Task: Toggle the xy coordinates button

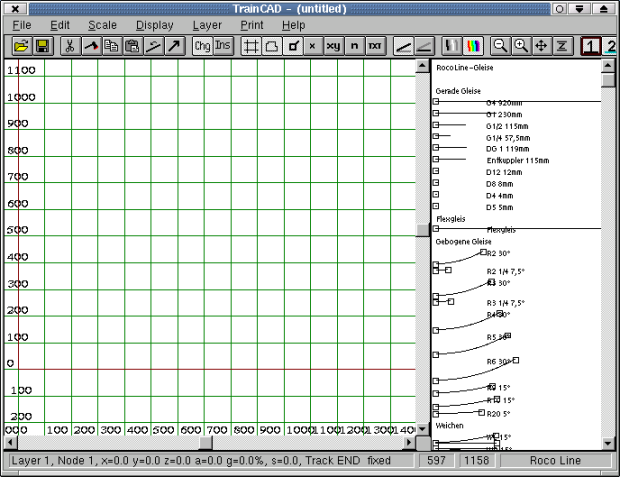Action: click(x=333, y=46)
